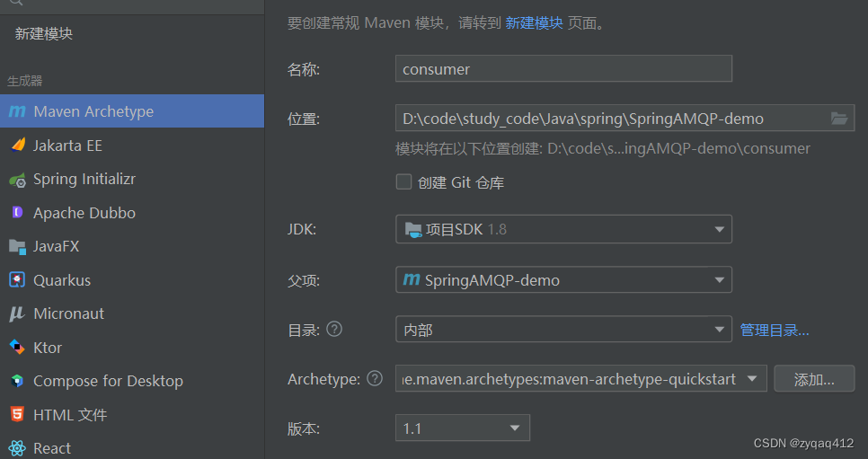Click the module path hint text ending in consumer
The height and width of the screenshot is (459, 868).
(602, 148)
